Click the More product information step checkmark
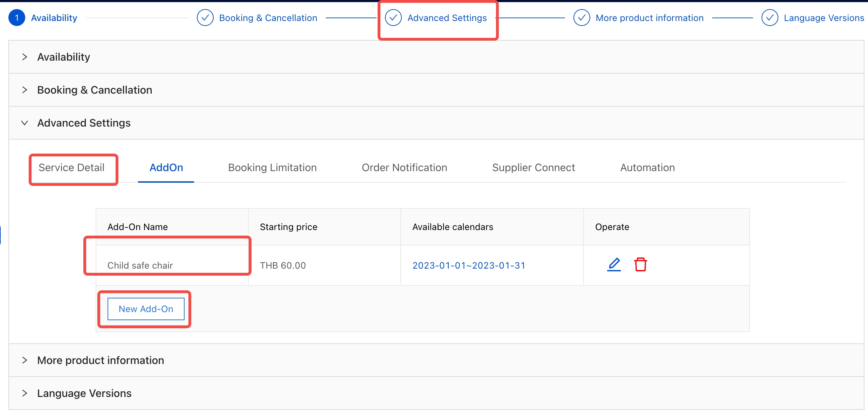Viewport: 868px width, 418px height. 581,18
